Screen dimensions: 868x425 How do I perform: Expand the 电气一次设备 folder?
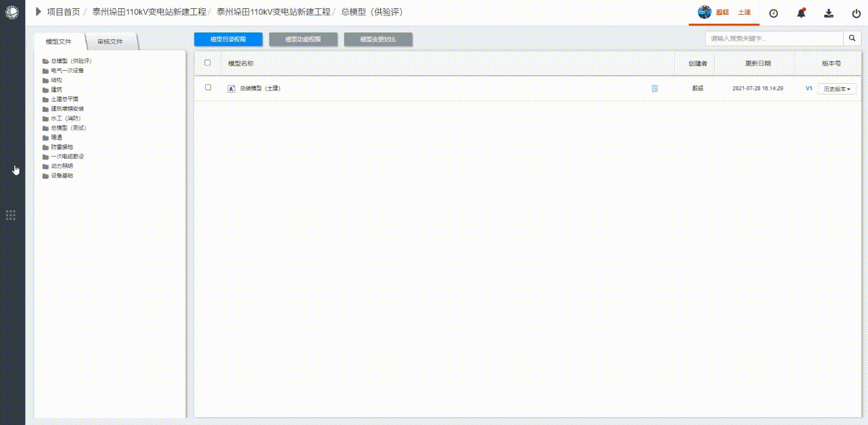pos(67,70)
